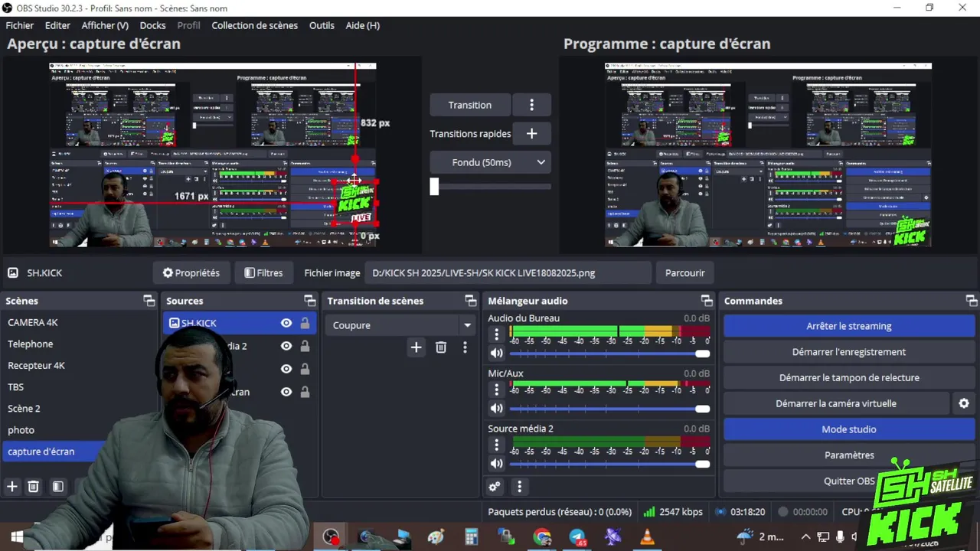Add a new scene with the plus icon
The image size is (980, 551).
pyautogui.click(x=12, y=487)
